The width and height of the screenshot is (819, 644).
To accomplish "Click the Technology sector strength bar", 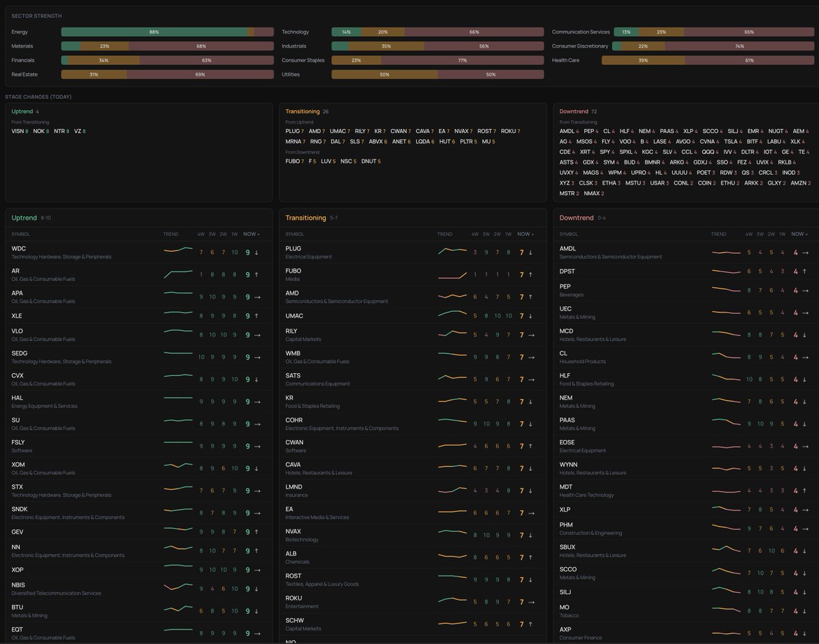I will point(437,32).
